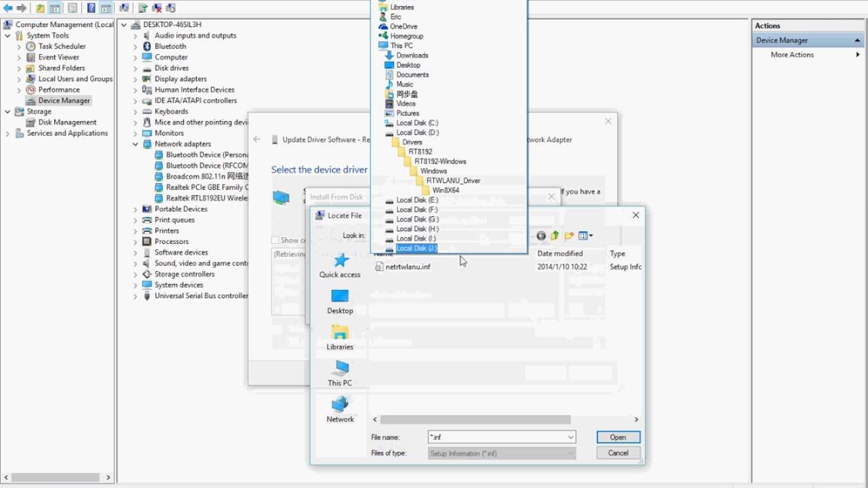
Task: Select Disk Management in the console tree
Action: click(x=67, y=122)
